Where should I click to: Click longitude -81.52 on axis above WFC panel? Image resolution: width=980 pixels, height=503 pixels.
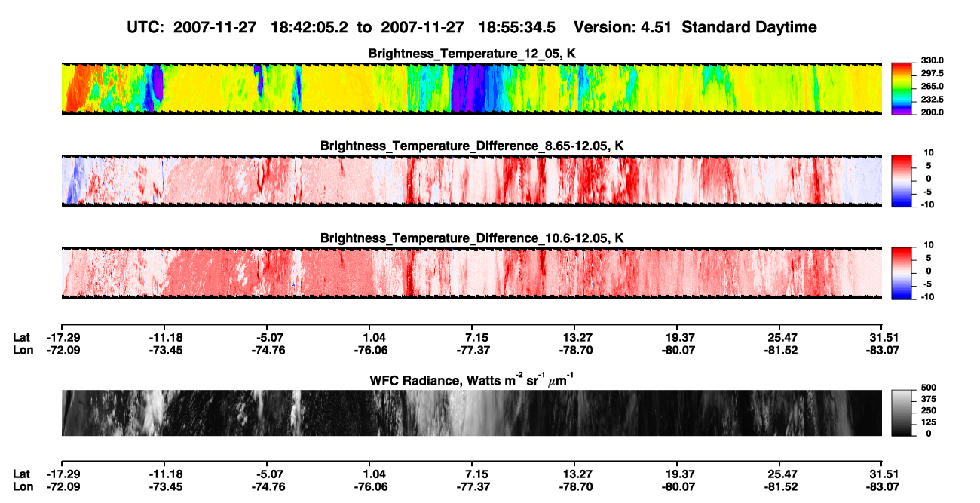779,350
